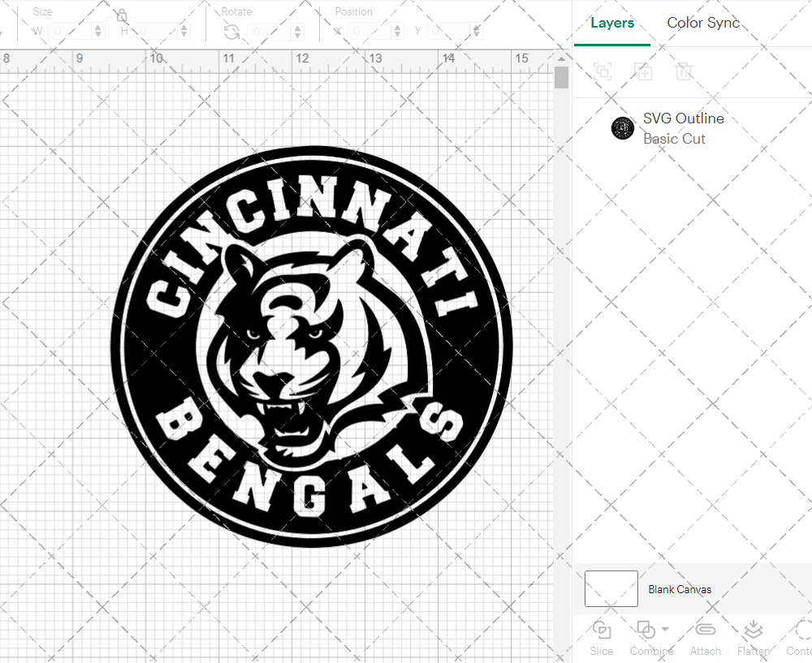Select the Cincinnati Bengals logo on canvas
This screenshot has width=812, height=663.
point(311,349)
